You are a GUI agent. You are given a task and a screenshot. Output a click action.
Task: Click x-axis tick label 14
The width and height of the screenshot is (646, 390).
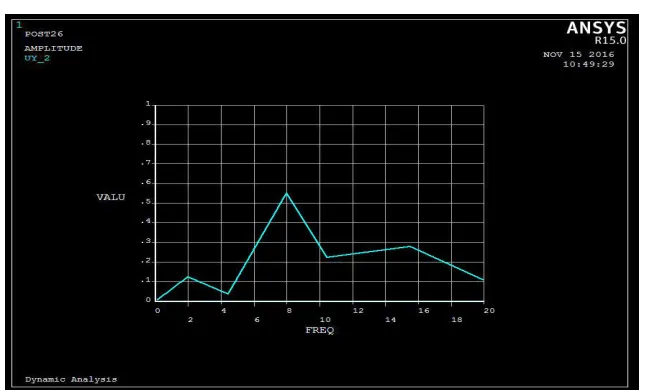tap(391, 320)
